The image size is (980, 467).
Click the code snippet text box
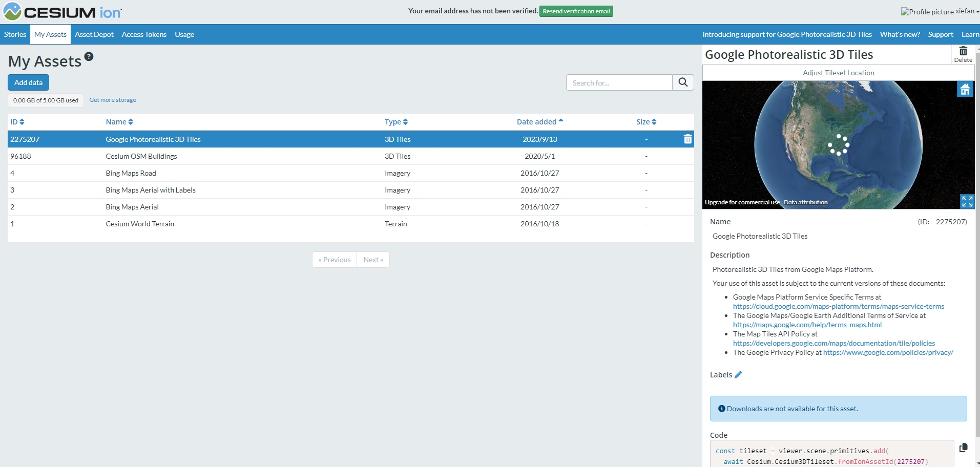tap(832, 454)
